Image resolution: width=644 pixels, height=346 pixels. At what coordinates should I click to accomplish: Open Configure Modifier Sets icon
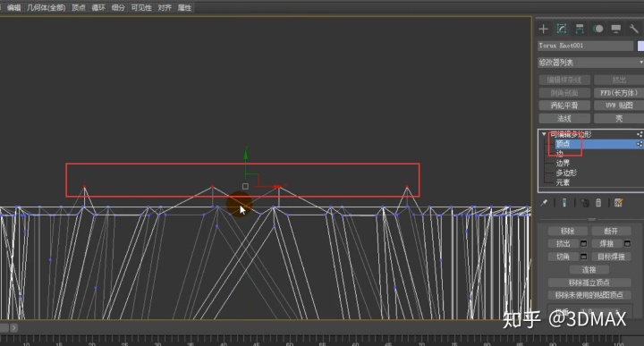[x=618, y=202]
